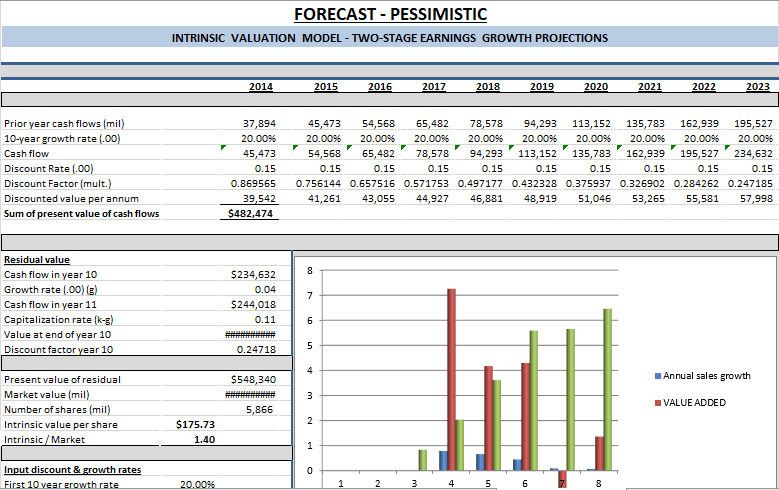The height and width of the screenshot is (490, 779).
Task: Select the overflowed Market value (mil) cell
Action: [x=249, y=395]
